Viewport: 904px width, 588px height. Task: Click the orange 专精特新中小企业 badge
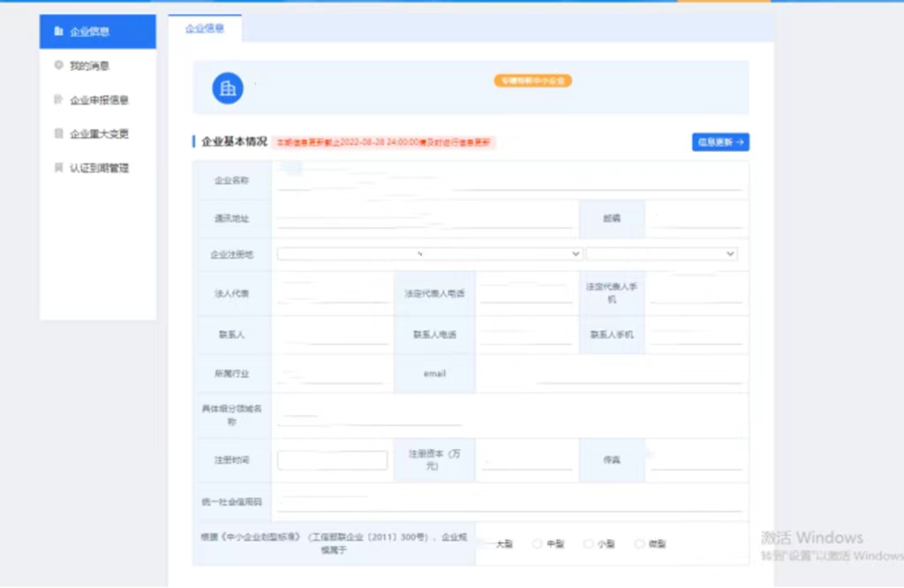(533, 80)
